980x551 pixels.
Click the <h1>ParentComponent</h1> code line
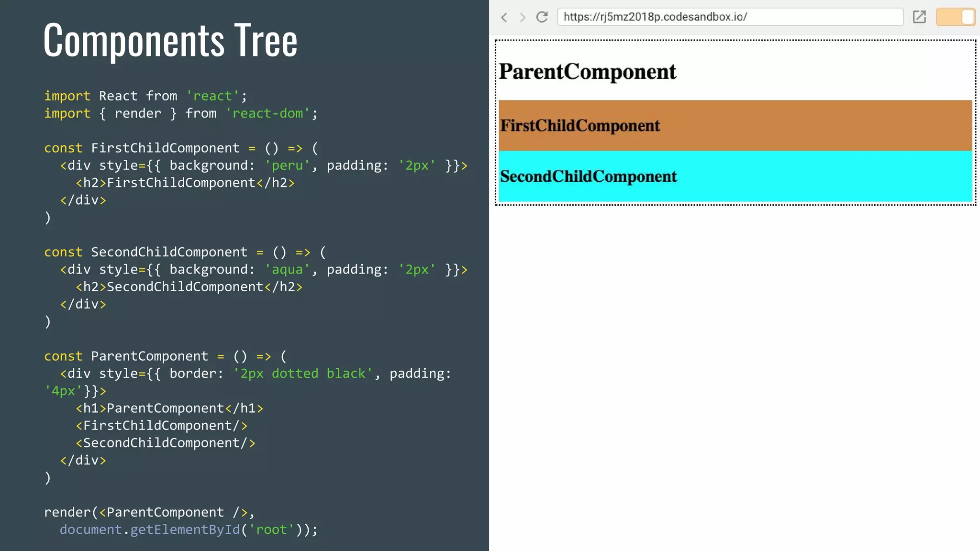click(x=169, y=408)
